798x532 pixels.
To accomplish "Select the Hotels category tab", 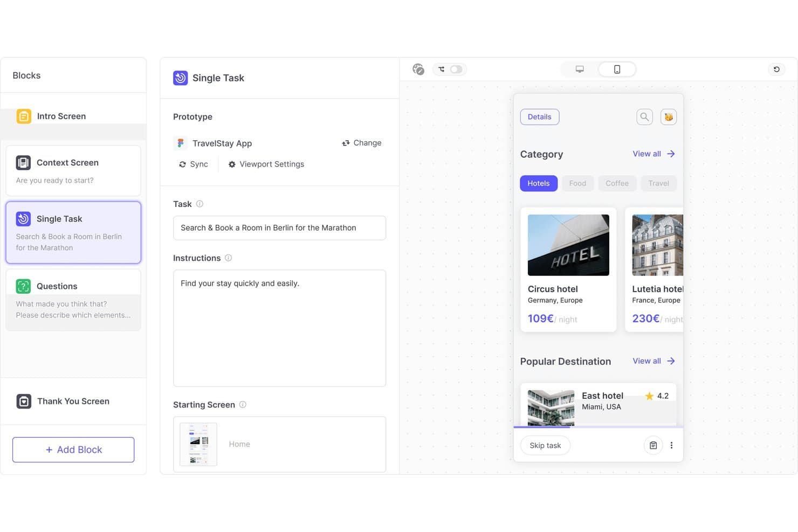I will point(539,183).
